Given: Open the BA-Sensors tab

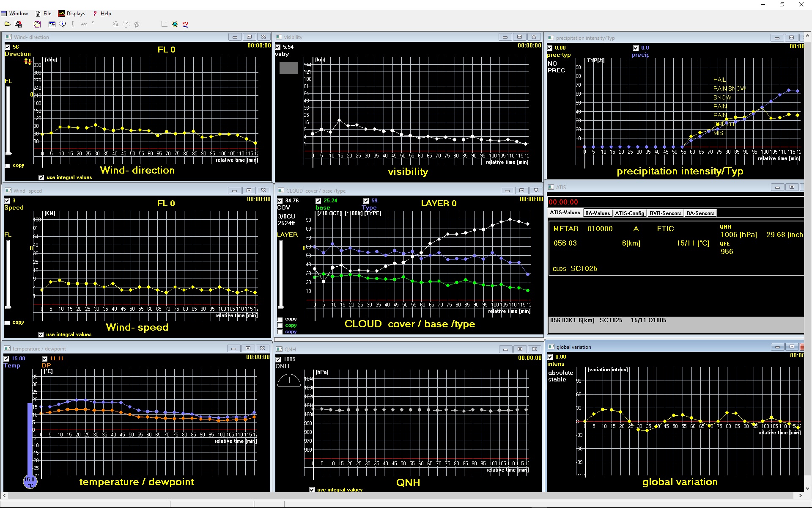Looking at the screenshot, I should click(700, 213).
